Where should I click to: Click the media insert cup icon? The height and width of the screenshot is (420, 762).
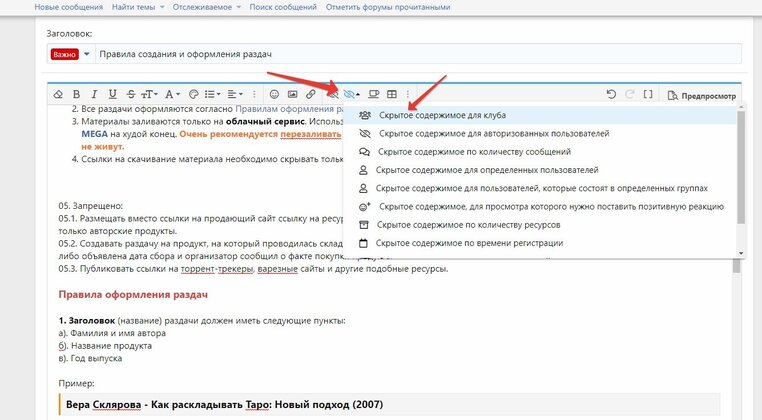coord(373,94)
